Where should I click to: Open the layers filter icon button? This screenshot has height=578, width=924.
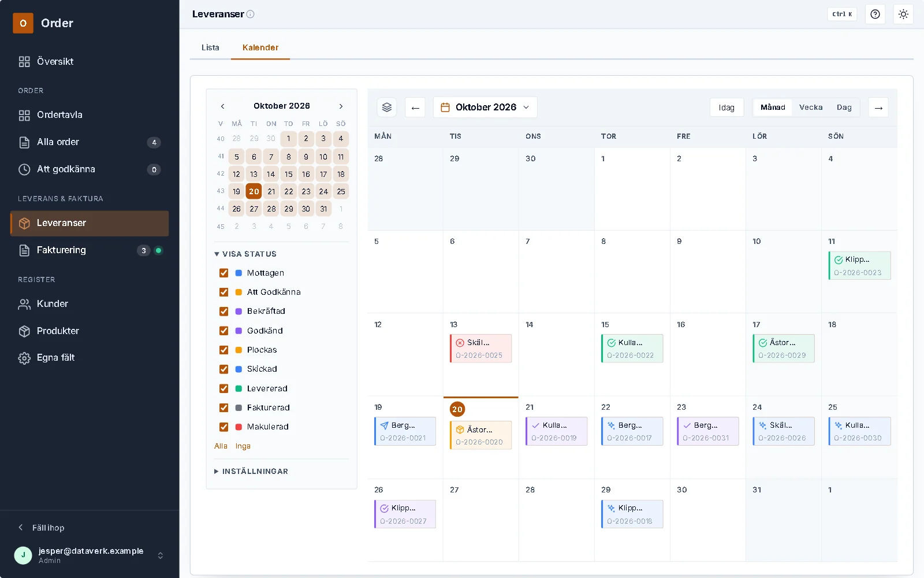click(387, 108)
